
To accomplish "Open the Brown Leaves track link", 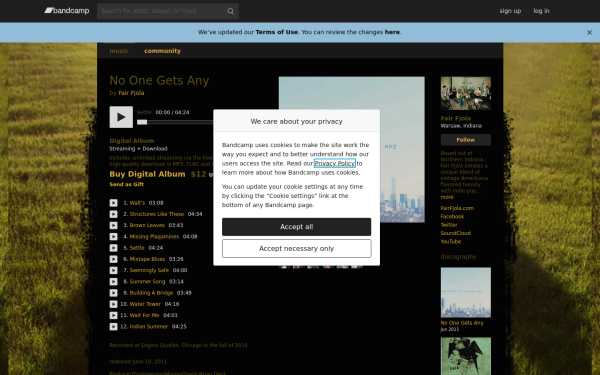I will point(147,225).
